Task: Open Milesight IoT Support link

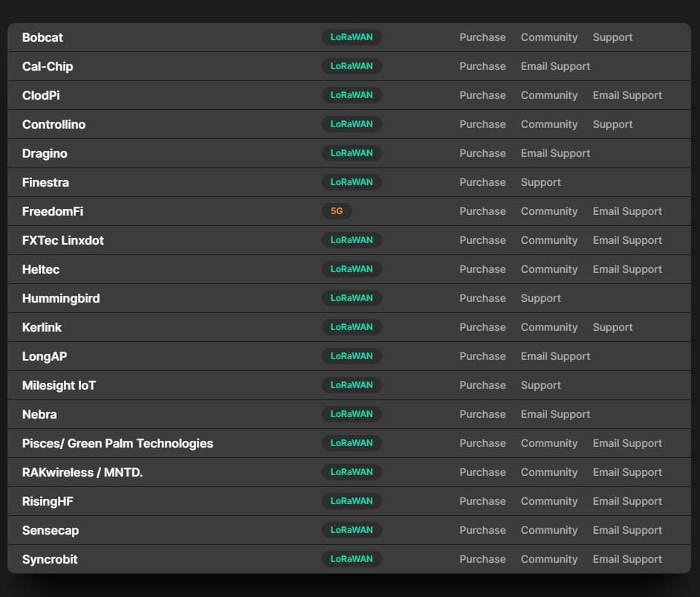Action: click(541, 386)
